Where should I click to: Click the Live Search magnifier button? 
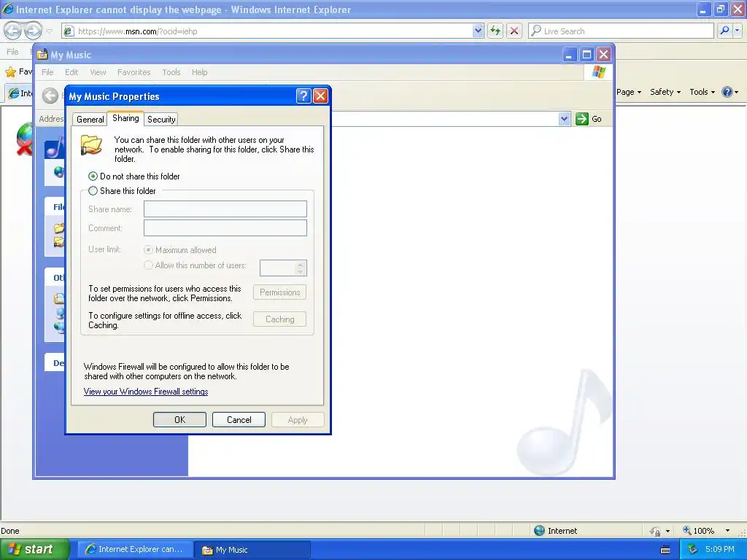(724, 31)
